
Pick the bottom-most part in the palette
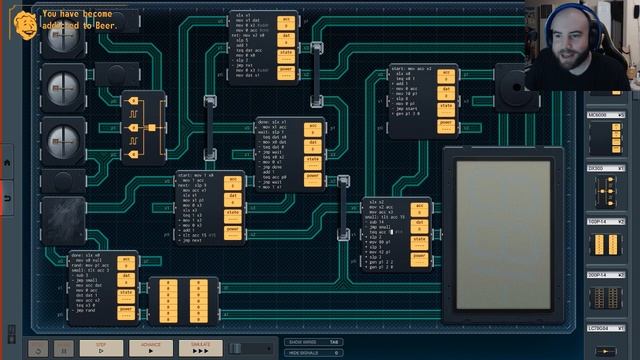[606, 351]
